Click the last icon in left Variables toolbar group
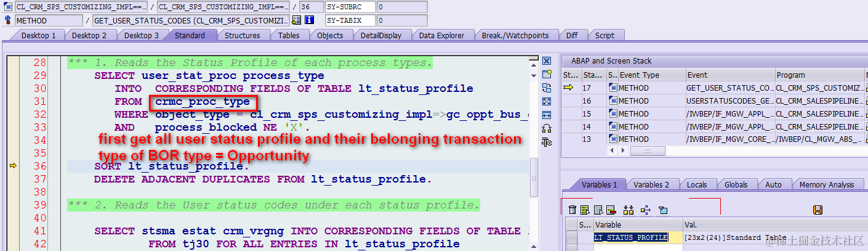The image size is (868, 251). pyautogui.click(x=663, y=210)
